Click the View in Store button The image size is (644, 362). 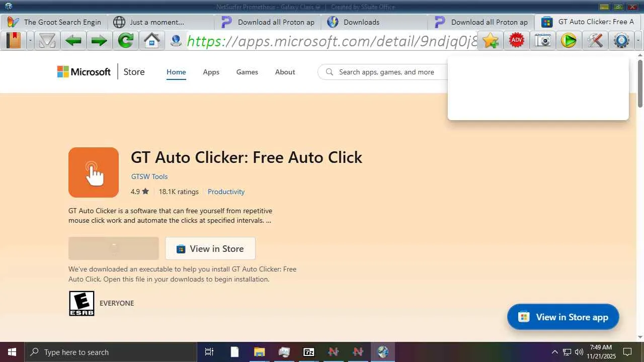tap(210, 248)
